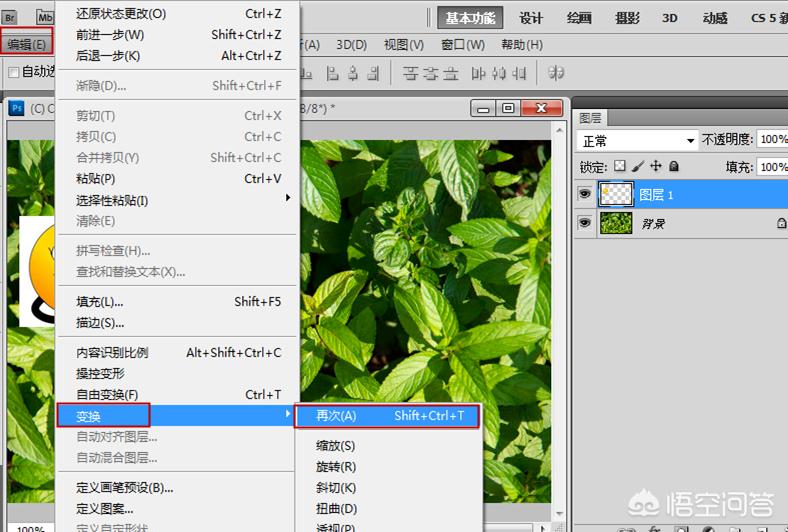The height and width of the screenshot is (532, 788).
Task: Lock all with the padlock icon
Action: [x=674, y=166]
